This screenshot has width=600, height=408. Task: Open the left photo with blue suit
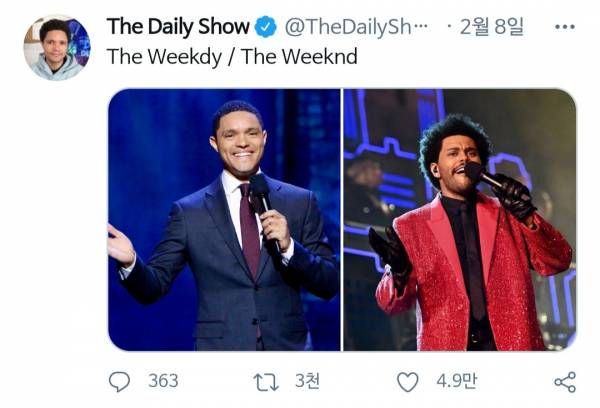(x=224, y=220)
